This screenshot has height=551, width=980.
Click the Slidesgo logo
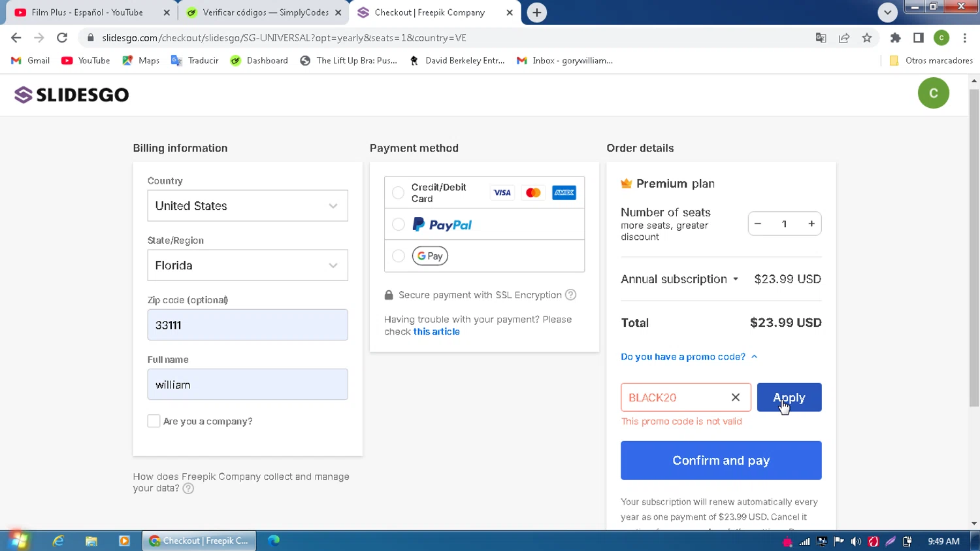[72, 95]
